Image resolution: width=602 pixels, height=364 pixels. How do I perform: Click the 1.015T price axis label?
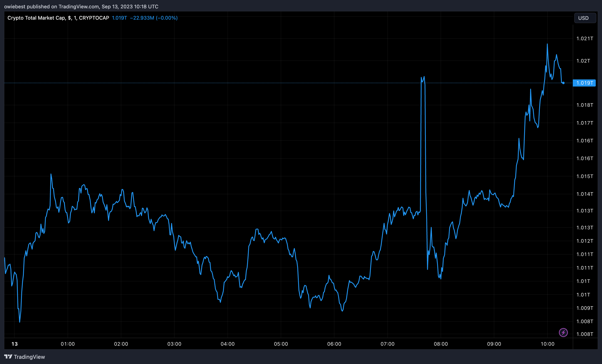tap(585, 176)
